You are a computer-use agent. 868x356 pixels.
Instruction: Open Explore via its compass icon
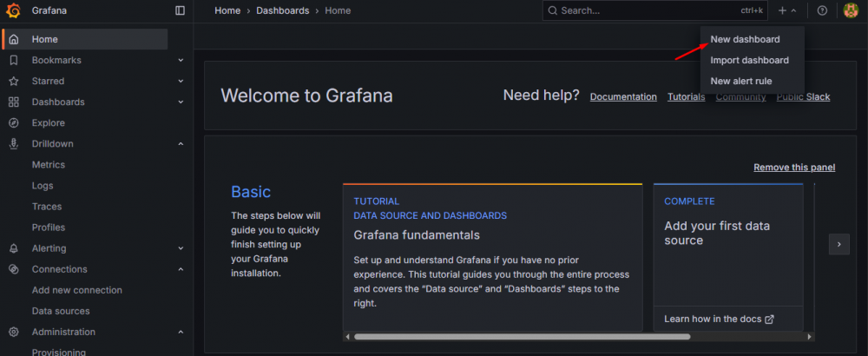click(13, 123)
